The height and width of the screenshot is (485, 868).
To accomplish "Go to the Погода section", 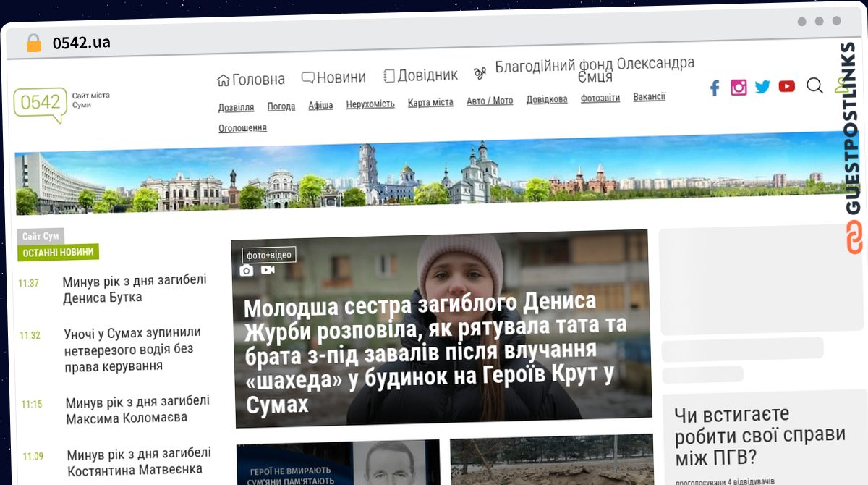I will point(281,106).
